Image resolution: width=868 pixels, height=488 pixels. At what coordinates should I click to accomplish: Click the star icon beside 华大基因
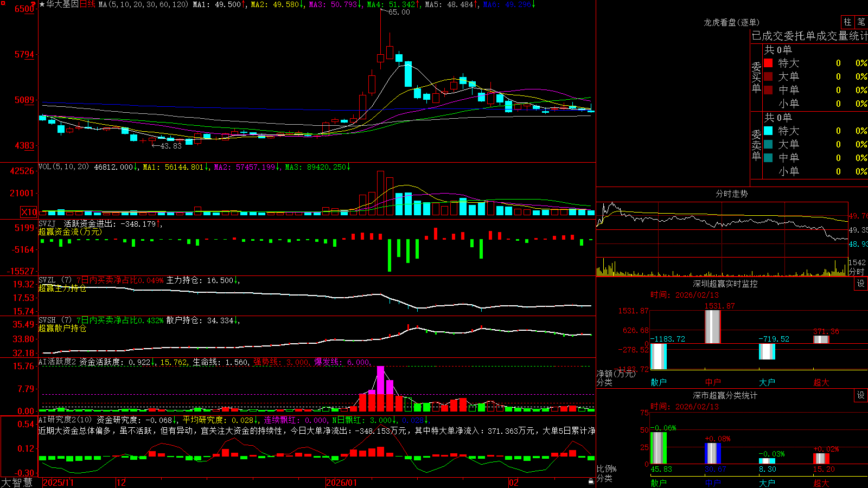click(42, 4)
